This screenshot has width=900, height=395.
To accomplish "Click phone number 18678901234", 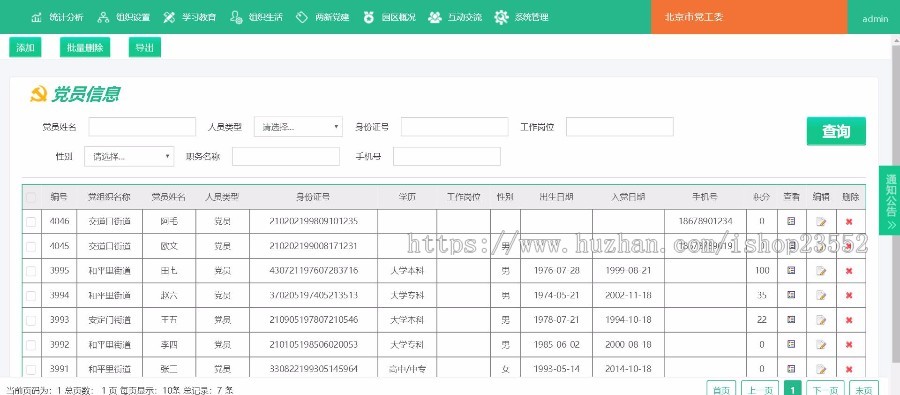I will [x=705, y=221].
